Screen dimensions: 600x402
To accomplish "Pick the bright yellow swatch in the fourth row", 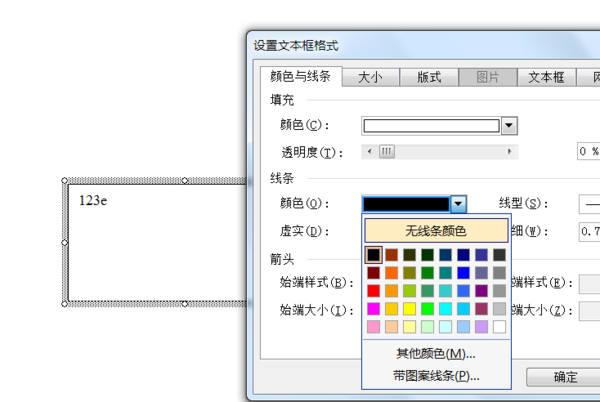I will [409, 309].
